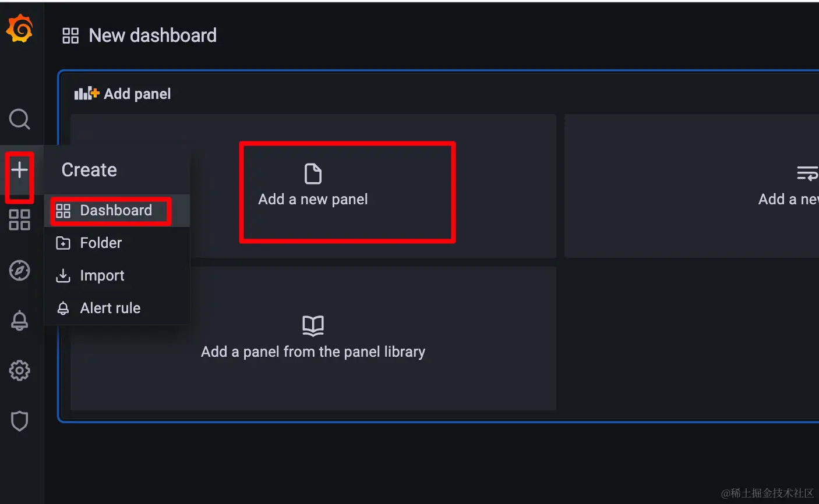Click the New dashboard title text

click(x=153, y=36)
